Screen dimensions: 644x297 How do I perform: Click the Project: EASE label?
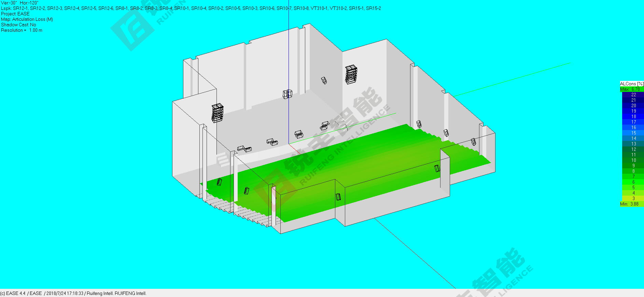15,14
